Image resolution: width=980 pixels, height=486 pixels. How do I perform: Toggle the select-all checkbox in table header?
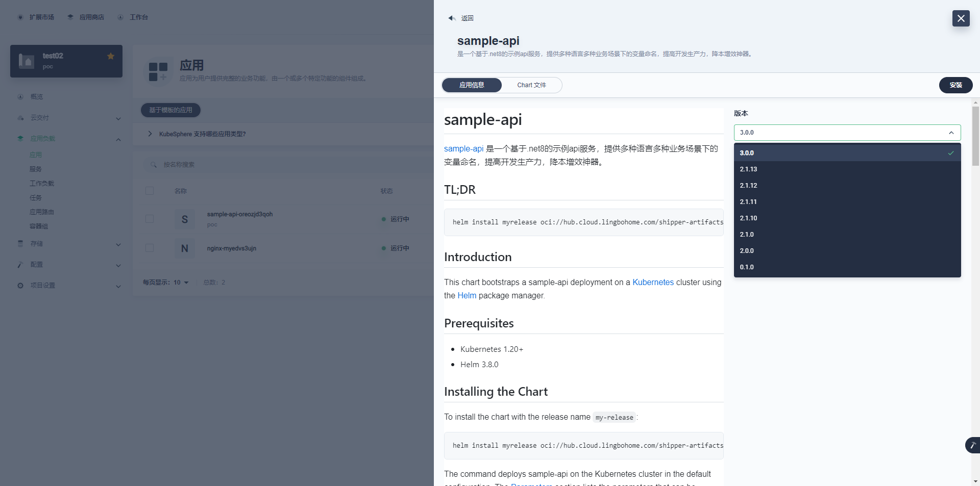(x=150, y=191)
